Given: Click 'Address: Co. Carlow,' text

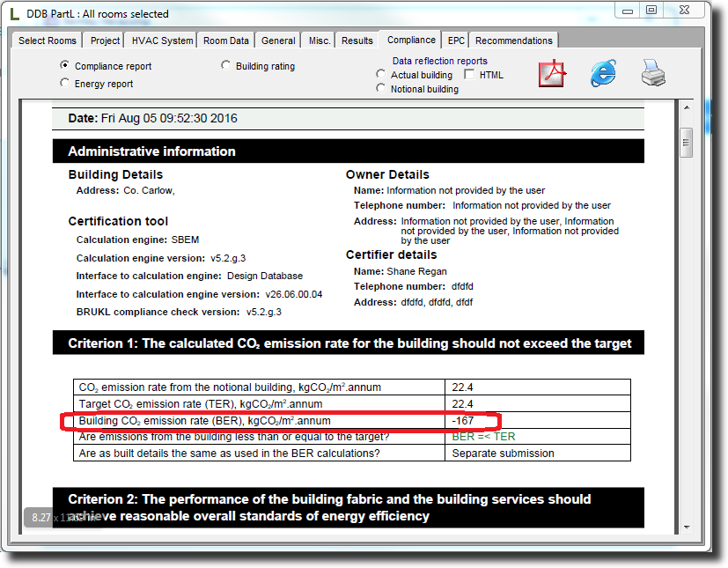Looking at the screenshot, I should 125,190.
